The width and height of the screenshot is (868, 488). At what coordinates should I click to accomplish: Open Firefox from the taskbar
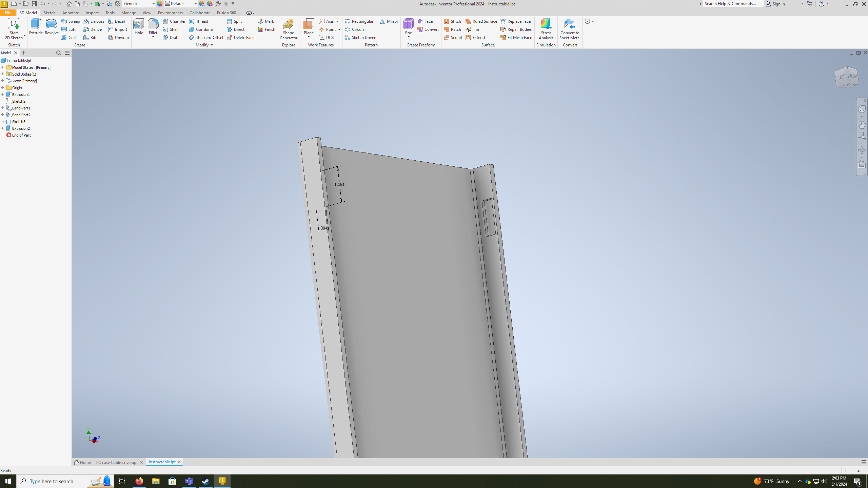point(139,481)
